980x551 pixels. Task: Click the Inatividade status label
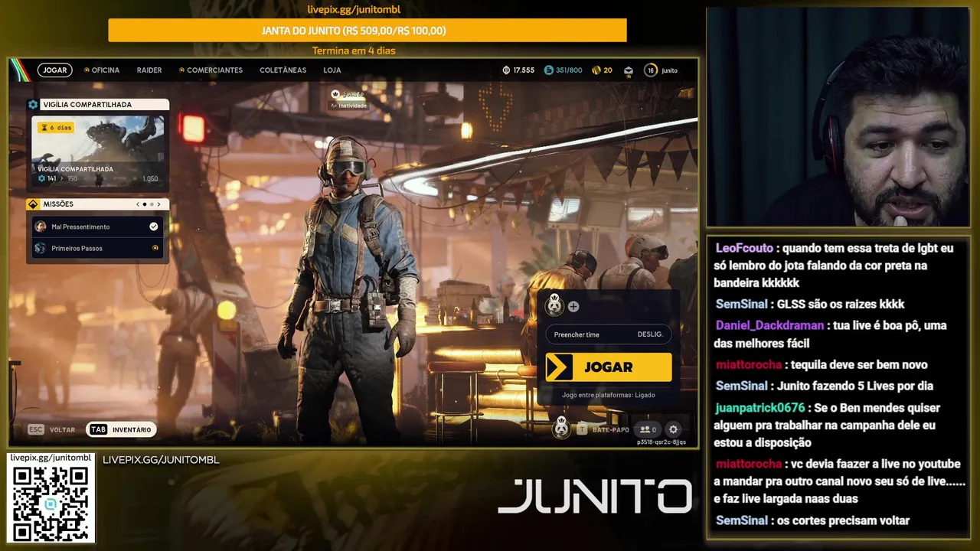348,106
